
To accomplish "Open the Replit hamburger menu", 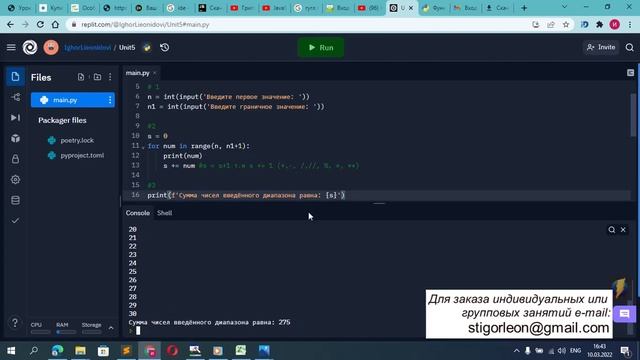I will (x=11, y=48).
